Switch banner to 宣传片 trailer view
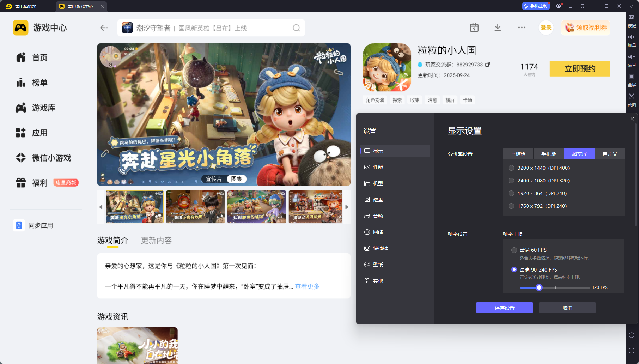 pos(214,179)
